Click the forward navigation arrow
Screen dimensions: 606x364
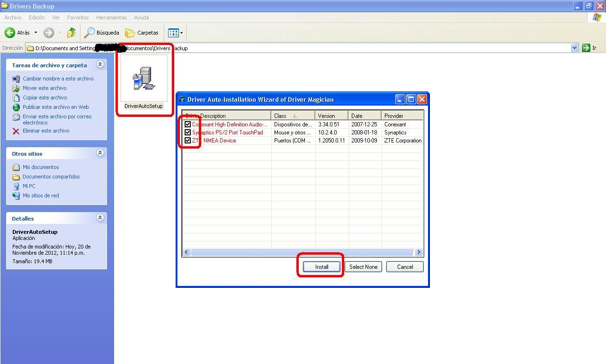(48, 33)
